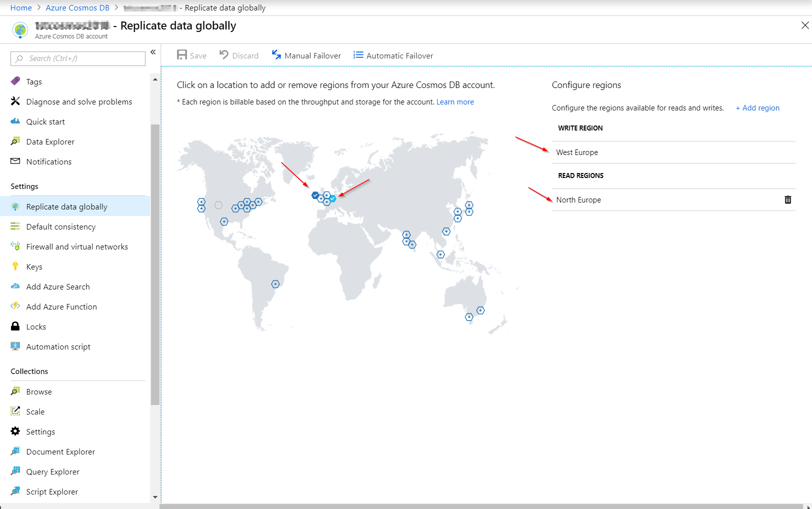Image resolution: width=812 pixels, height=509 pixels.
Task: Open Firewall and virtual networks
Action: coord(77,246)
